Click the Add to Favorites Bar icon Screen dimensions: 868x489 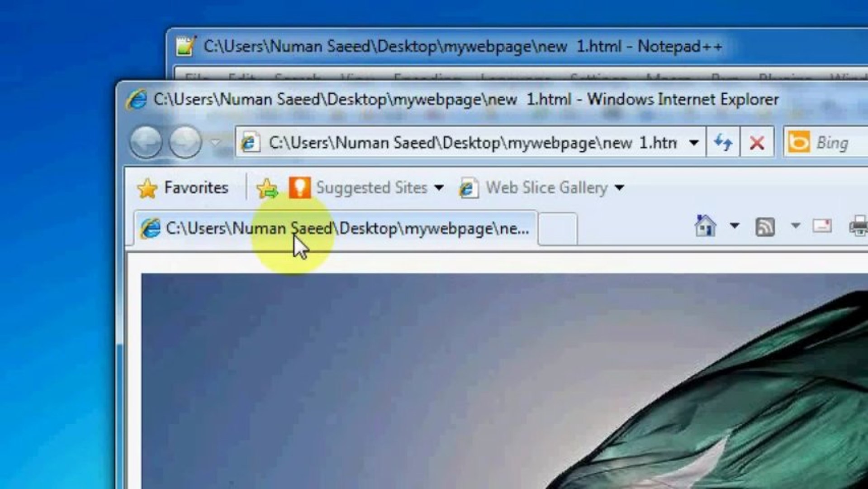267,188
